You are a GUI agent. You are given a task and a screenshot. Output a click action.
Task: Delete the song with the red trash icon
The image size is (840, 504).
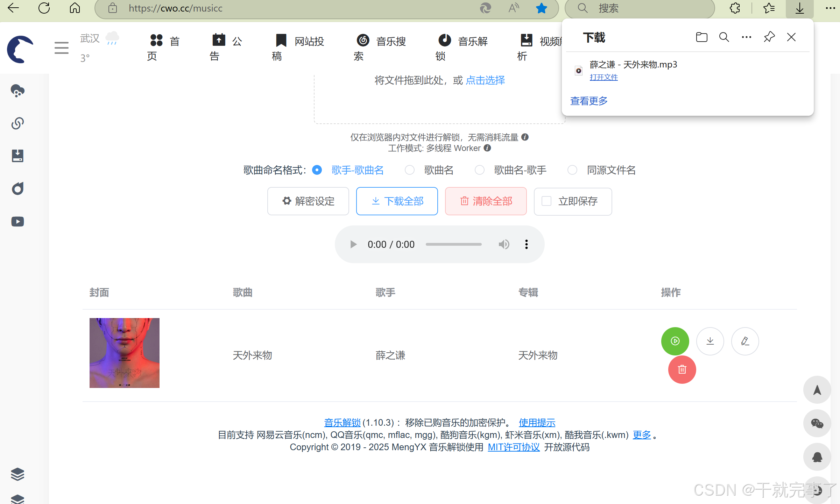[x=682, y=369]
